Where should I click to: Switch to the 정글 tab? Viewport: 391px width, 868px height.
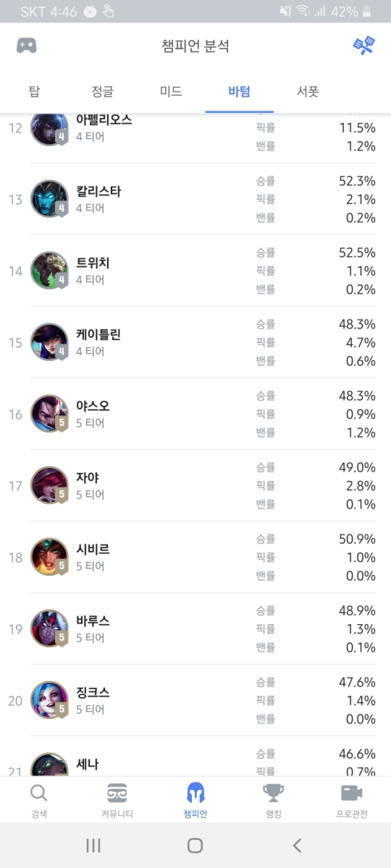pos(102,91)
